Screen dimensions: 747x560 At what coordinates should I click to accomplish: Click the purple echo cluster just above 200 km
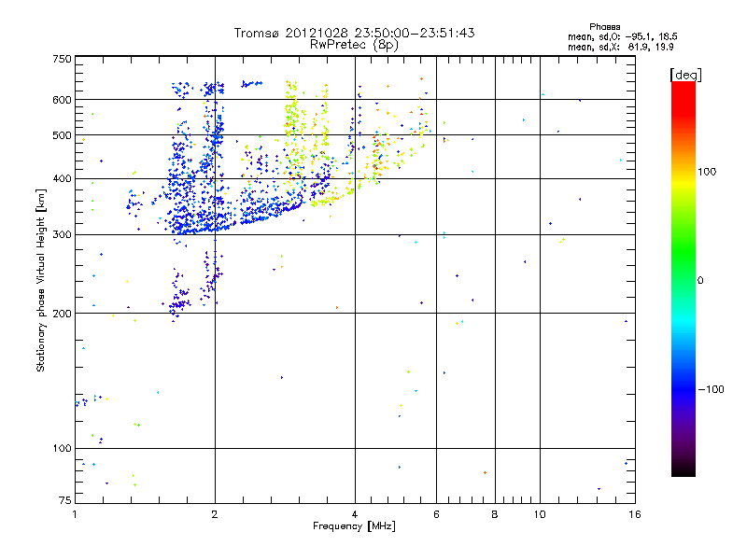tap(178, 305)
